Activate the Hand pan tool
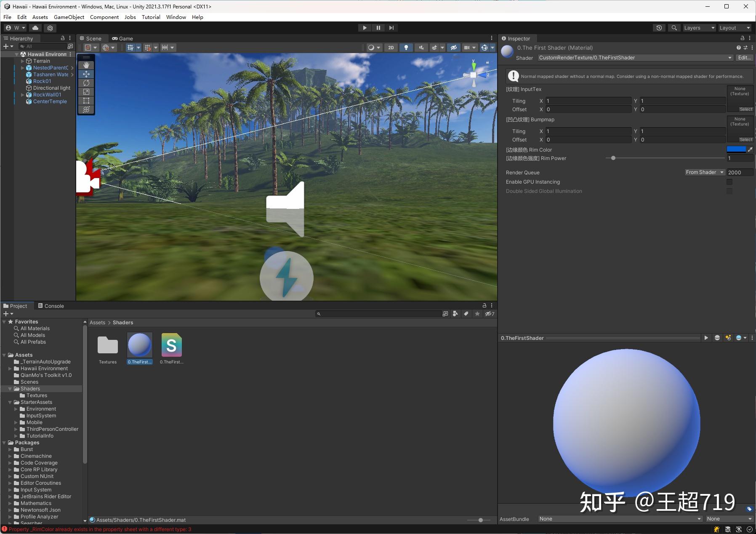The width and height of the screenshot is (756, 534). coord(86,65)
